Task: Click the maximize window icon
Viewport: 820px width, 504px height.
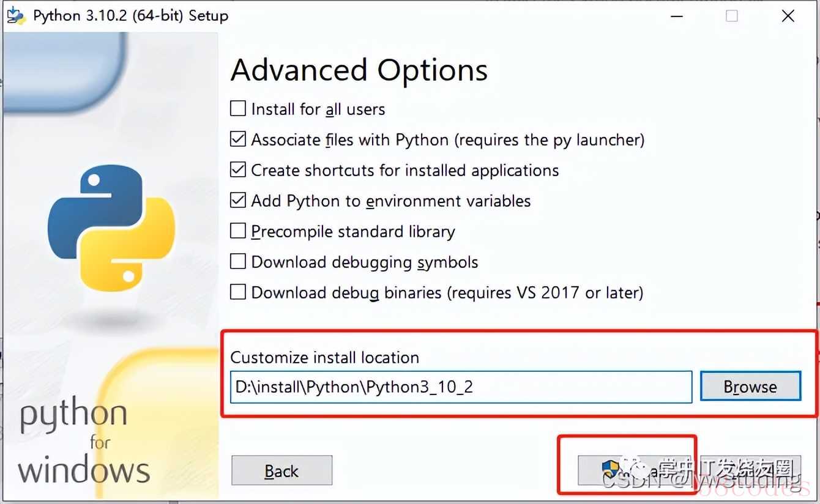Action: [x=731, y=16]
